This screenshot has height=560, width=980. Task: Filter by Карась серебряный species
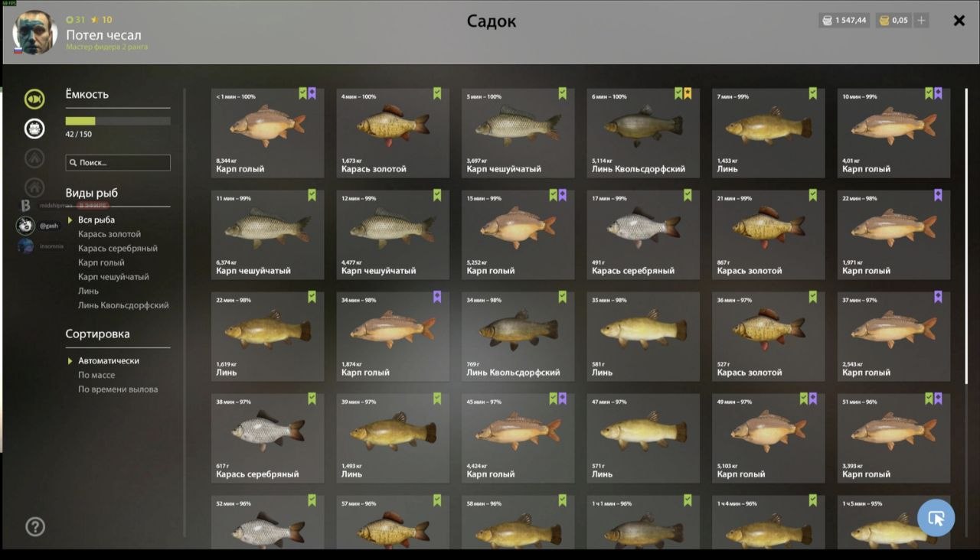118,249
